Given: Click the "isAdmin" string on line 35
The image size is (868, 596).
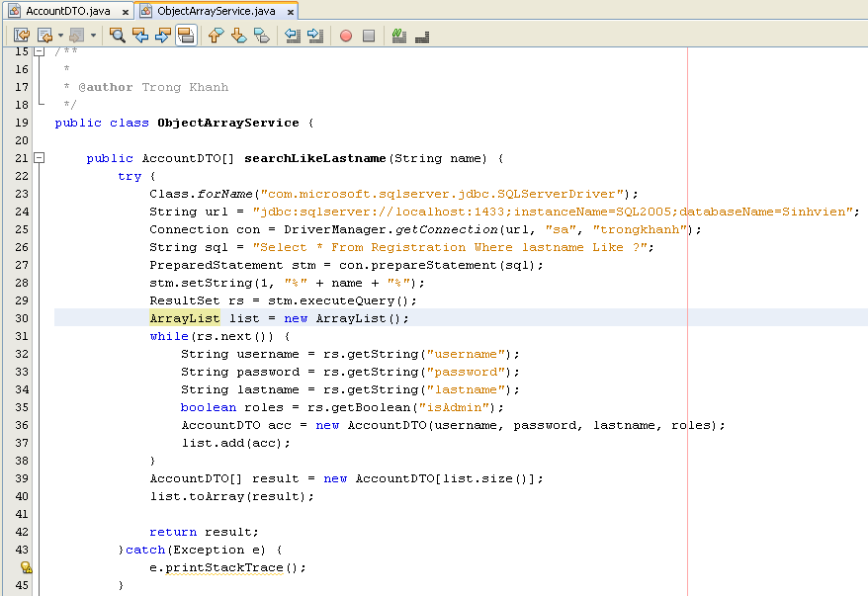Looking at the screenshot, I should coord(454,407).
